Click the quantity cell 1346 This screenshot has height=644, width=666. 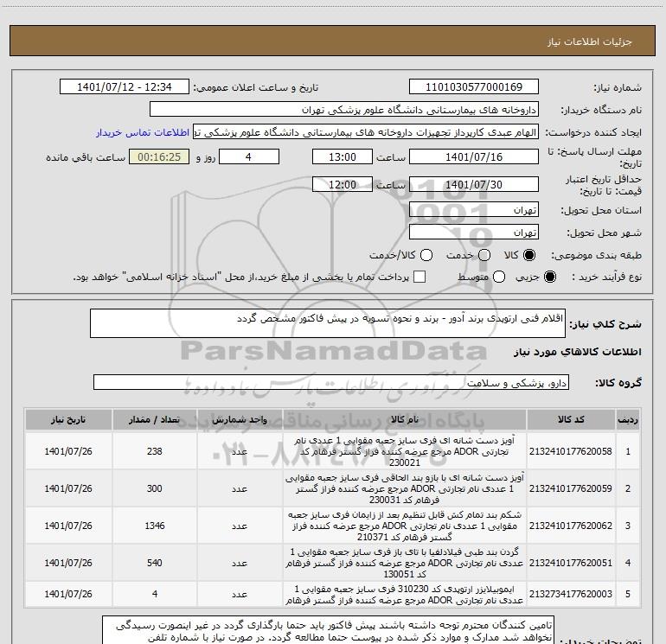154,526
